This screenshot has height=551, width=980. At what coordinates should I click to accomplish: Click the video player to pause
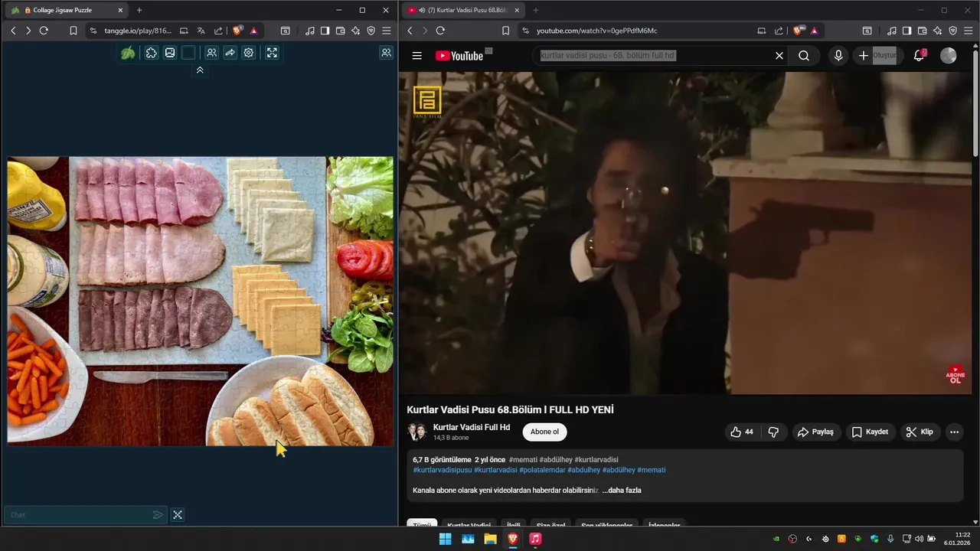point(685,233)
